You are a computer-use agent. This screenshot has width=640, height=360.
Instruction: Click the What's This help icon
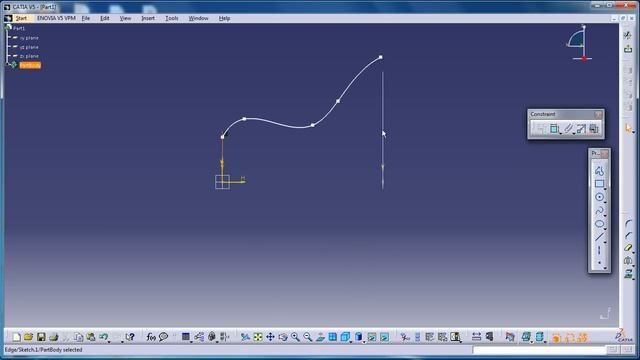[130, 337]
